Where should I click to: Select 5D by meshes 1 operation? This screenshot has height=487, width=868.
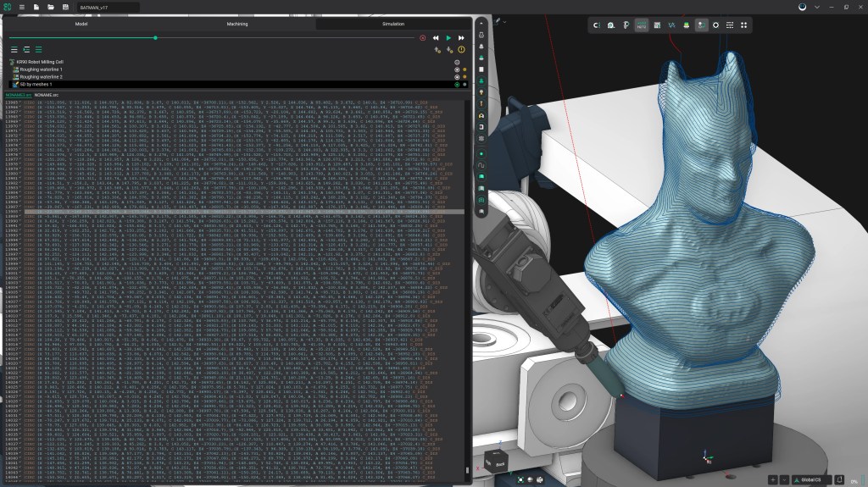36,85
